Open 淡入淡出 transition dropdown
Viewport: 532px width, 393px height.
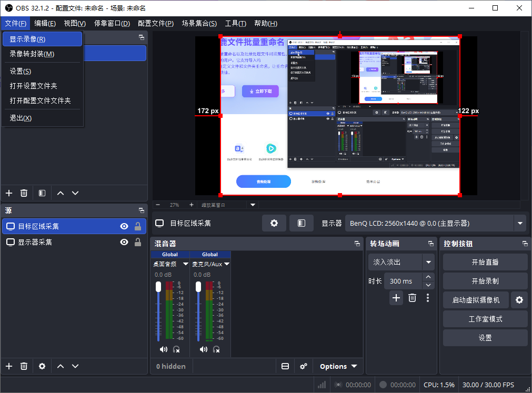(x=428, y=262)
